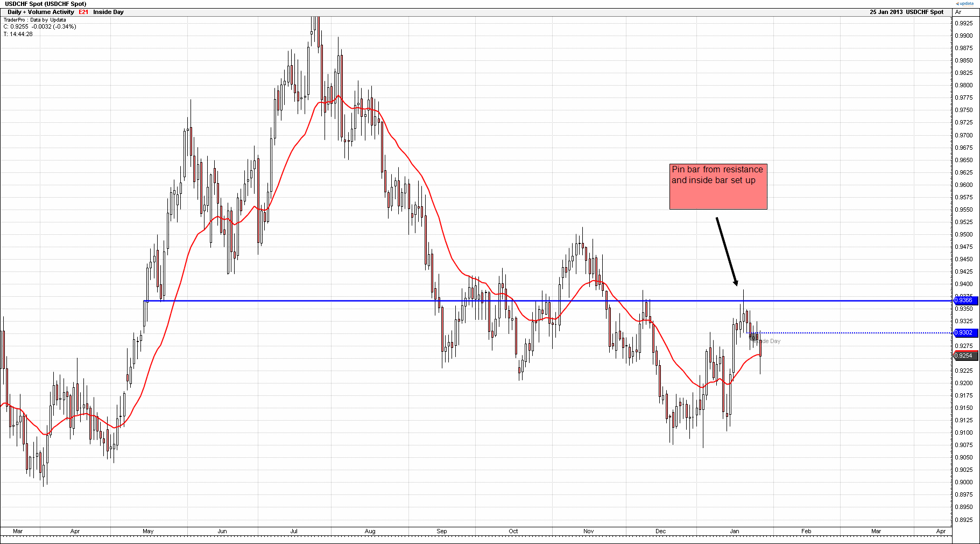980x544 pixels.
Task: Select the red E21 indicator label
Action: 83,12
